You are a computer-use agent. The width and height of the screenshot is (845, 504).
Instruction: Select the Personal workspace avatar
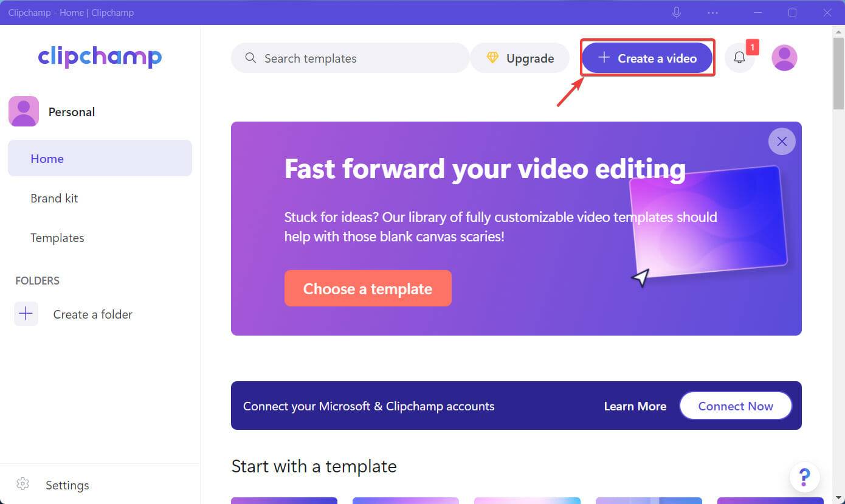click(23, 111)
